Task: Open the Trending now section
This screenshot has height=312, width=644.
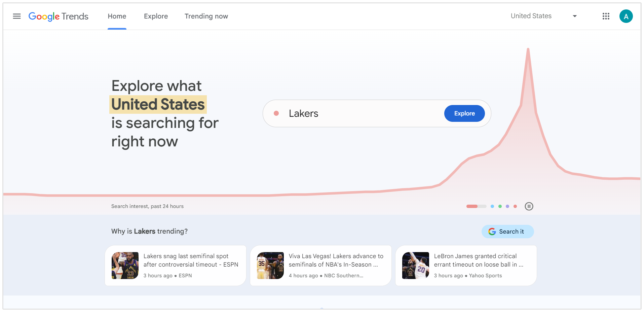Action: pyautogui.click(x=206, y=16)
